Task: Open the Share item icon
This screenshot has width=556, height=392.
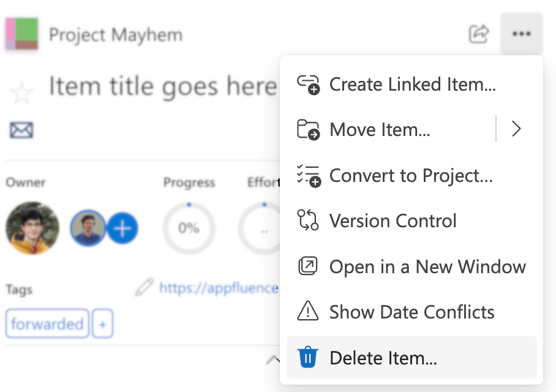Action: (x=479, y=34)
